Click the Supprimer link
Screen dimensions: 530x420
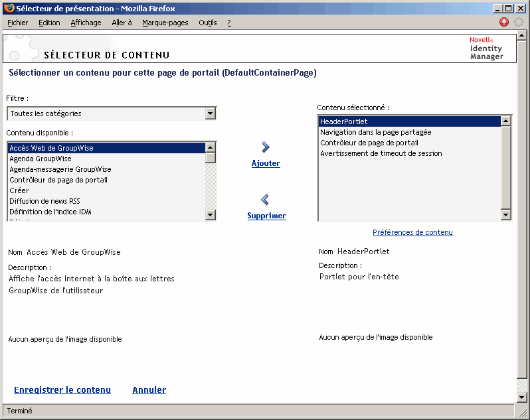click(x=267, y=216)
